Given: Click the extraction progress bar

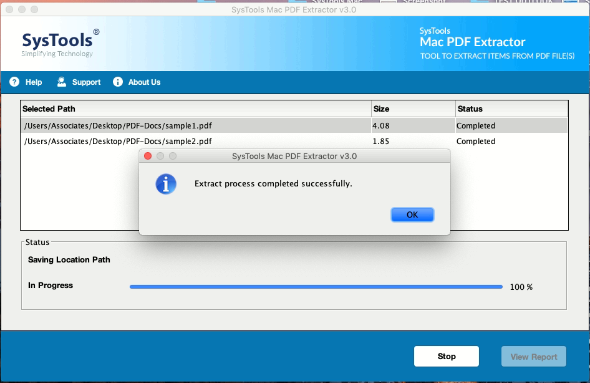Looking at the screenshot, I should point(316,287).
